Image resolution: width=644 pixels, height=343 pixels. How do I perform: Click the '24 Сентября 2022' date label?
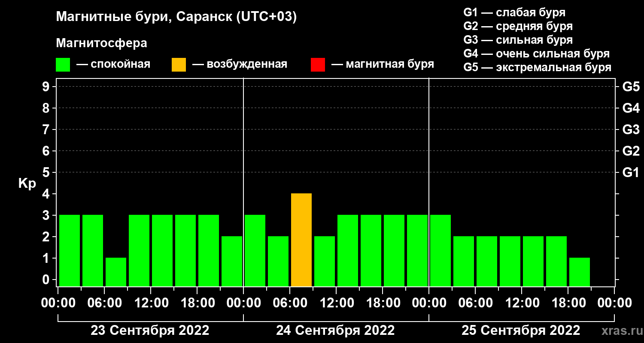(335, 331)
